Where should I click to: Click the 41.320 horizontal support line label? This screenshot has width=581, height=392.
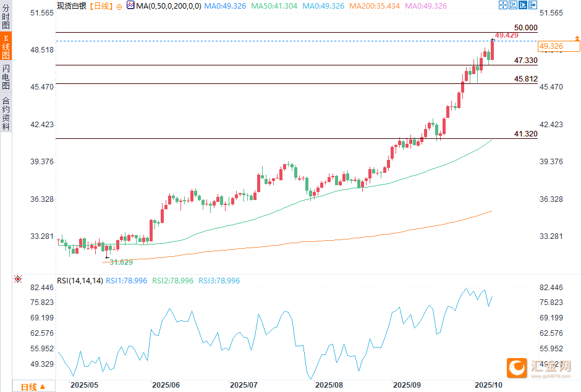[x=525, y=134]
